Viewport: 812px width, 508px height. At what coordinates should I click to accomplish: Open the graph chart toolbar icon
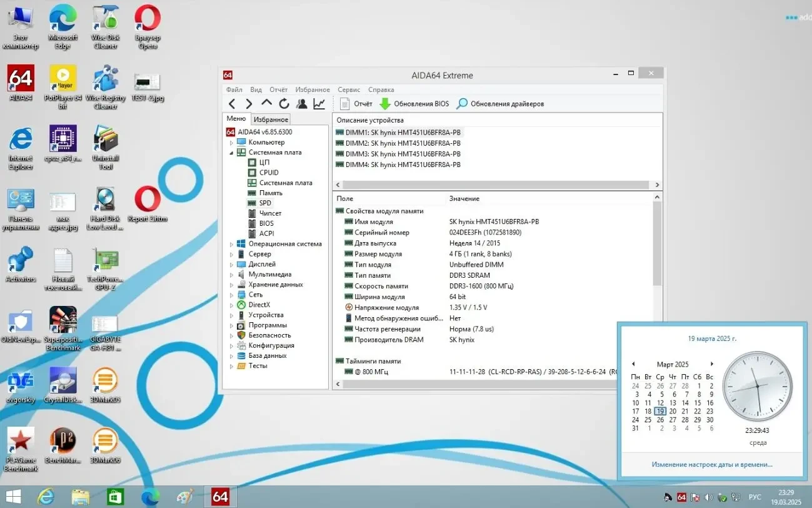[x=319, y=104]
